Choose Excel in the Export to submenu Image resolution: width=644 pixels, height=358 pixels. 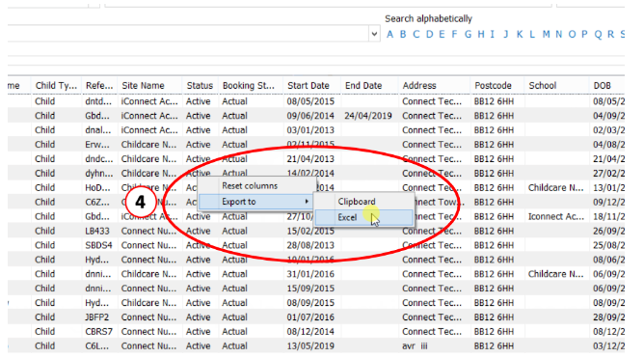click(x=363, y=217)
